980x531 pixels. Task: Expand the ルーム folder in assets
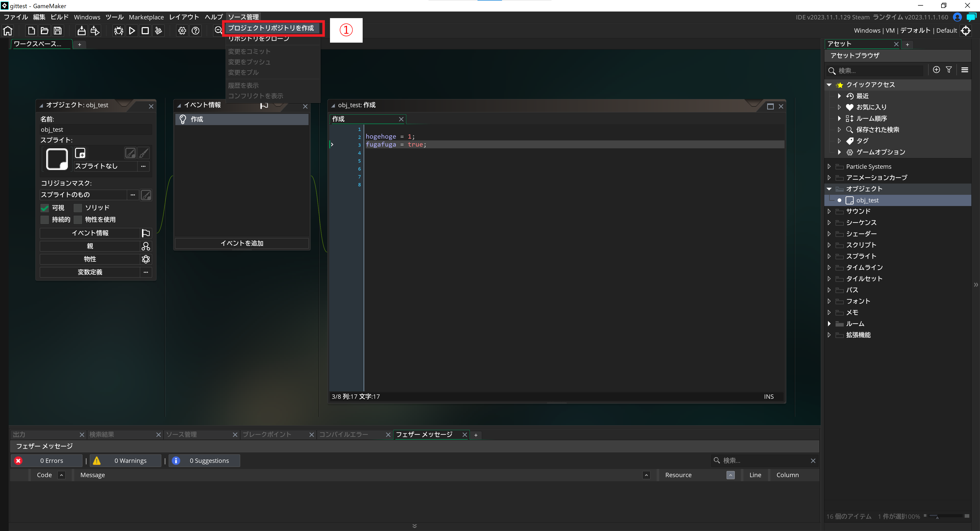click(x=829, y=323)
